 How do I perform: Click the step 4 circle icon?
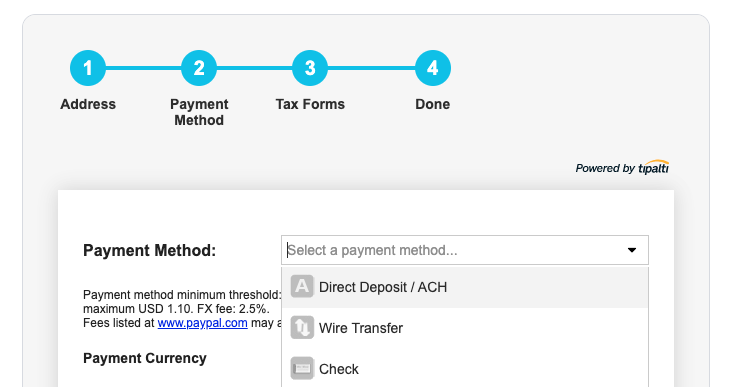[x=433, y=68]
